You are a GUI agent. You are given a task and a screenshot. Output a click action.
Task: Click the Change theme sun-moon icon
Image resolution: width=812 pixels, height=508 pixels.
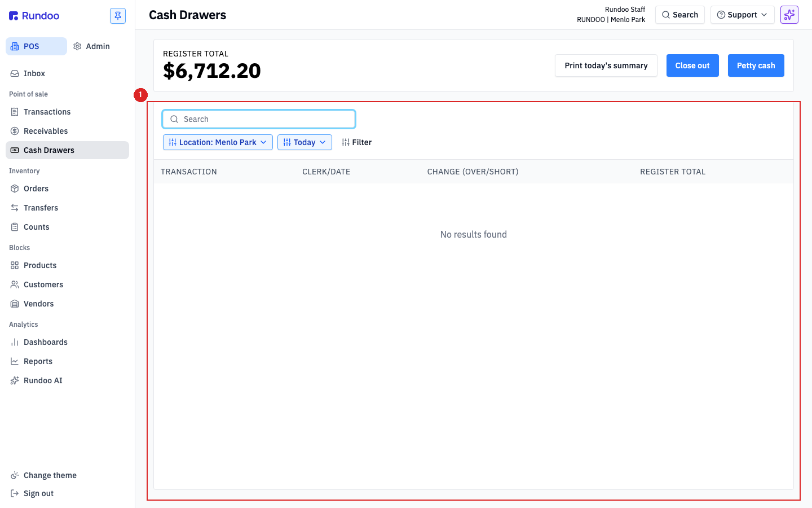click(x=15, y=475)
